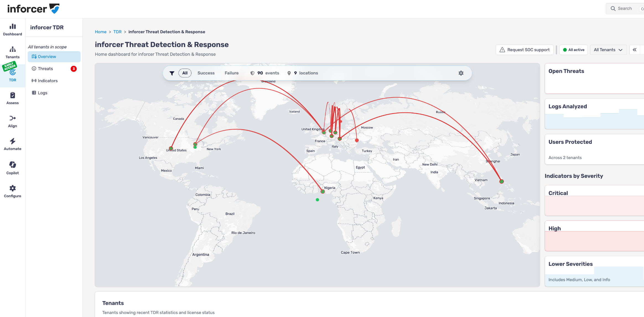Click the Iceland map label
This screenshot has height=317, width=644.
(x=294, y=112)
